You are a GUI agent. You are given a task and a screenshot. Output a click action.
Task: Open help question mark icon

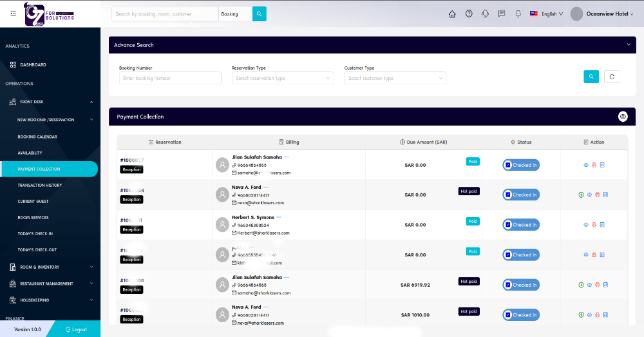pyautogui.click(x=469, y=14)
